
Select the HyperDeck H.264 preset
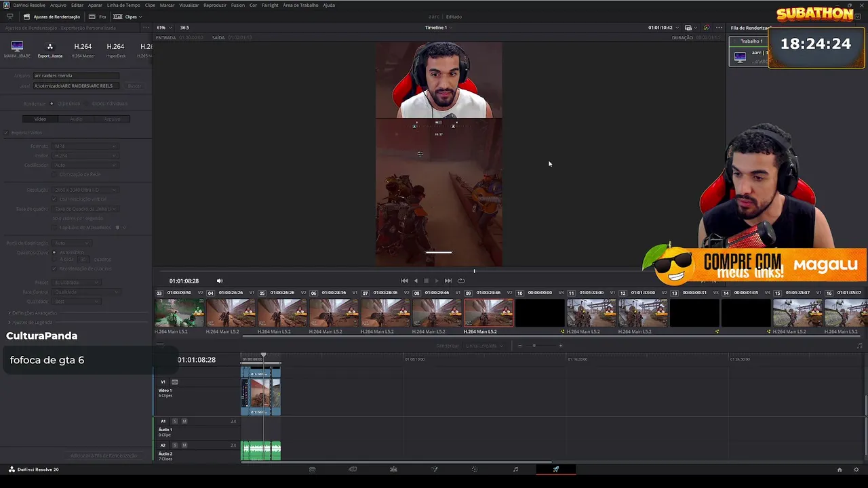[x=115, y=49]
